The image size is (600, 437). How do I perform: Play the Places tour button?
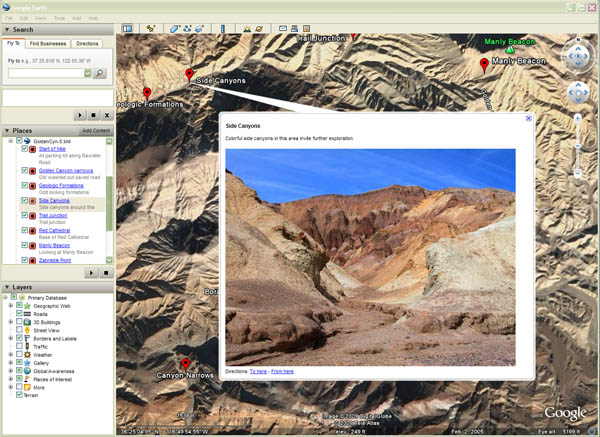tap(91, 273)
